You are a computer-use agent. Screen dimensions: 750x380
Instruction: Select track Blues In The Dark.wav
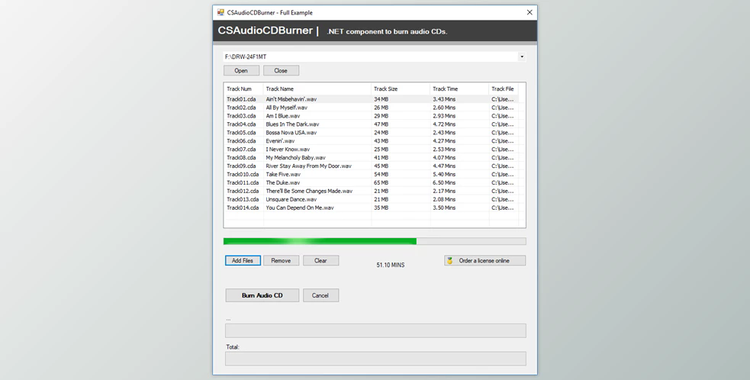[292, 124]
